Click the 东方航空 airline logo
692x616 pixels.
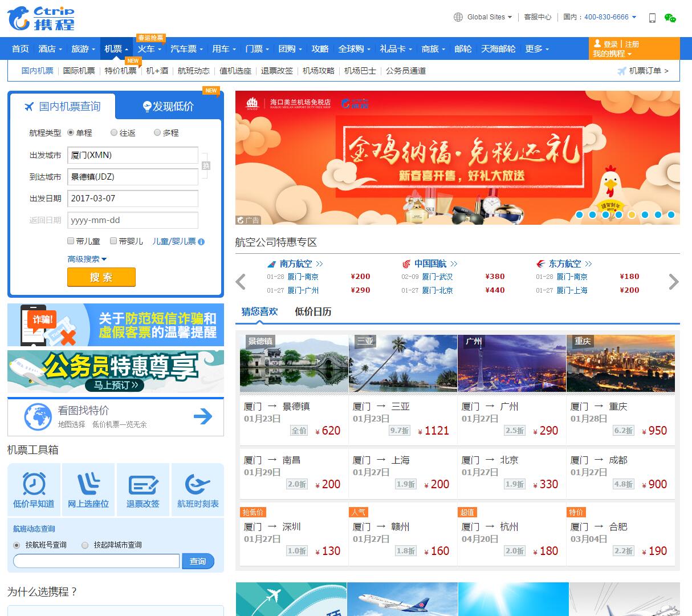(x=540, y=264)
